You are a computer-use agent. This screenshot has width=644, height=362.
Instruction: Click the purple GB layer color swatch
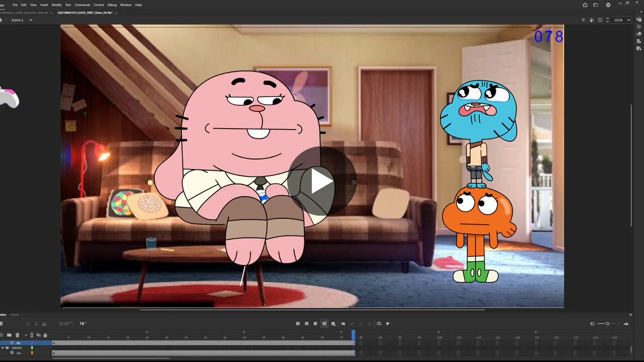point(32,343)
